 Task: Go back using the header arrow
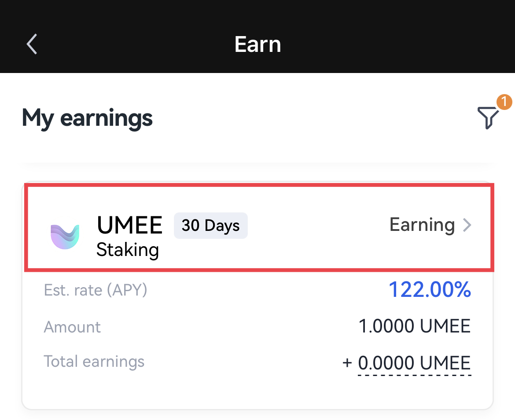[x=32, y=44]
